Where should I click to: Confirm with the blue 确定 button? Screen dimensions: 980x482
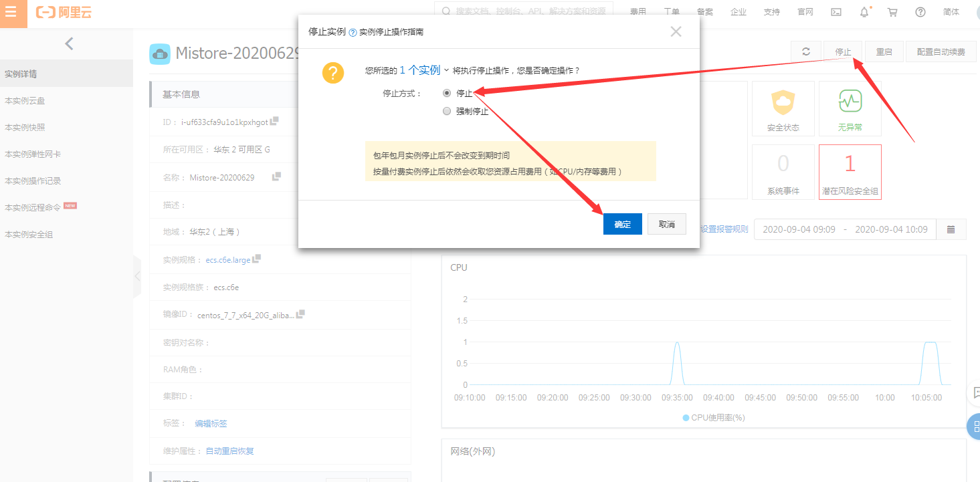622,224
